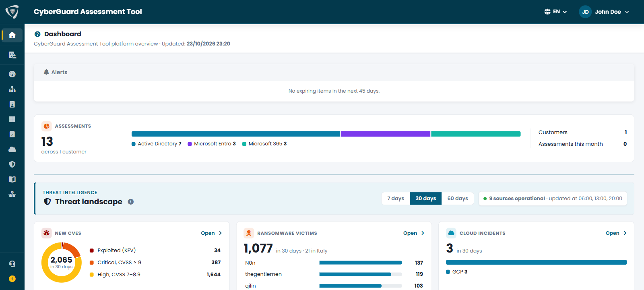Open the grid table sidebar icon
This screenshot has height=290, width=644.
12,119
